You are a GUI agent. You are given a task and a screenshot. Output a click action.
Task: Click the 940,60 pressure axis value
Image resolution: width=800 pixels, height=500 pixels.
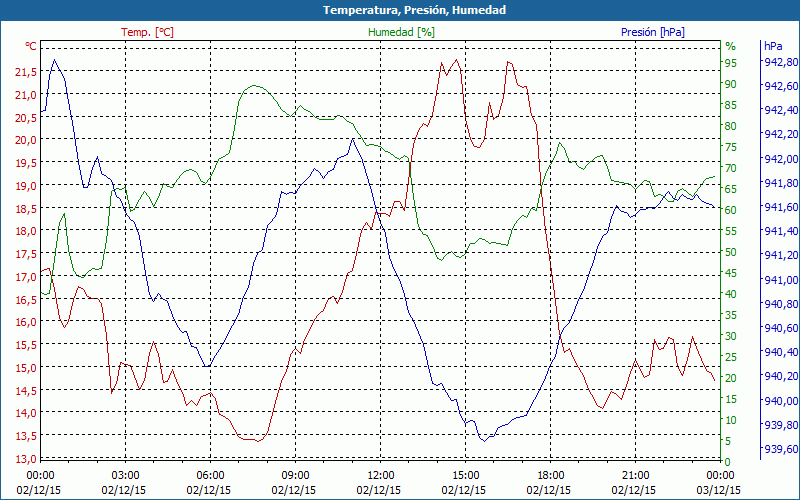(x=779, y=328)
